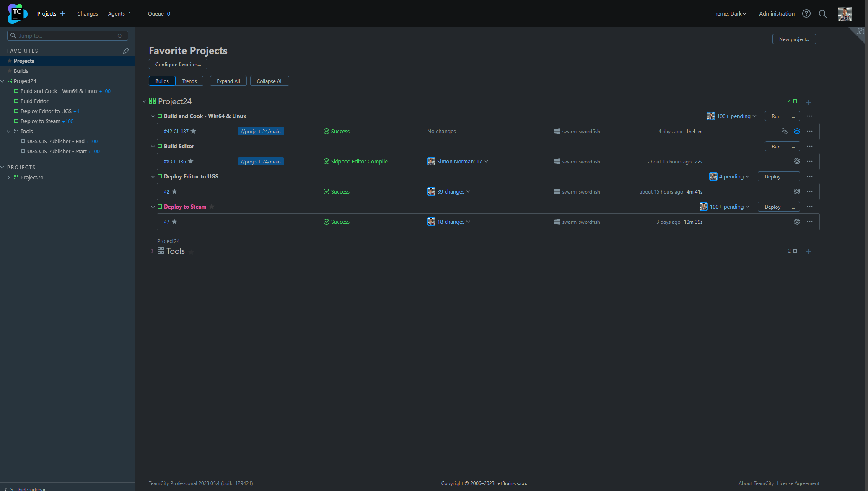Click the Jump to... search field
Screen dimensions: 868x491
coord(67,36)
